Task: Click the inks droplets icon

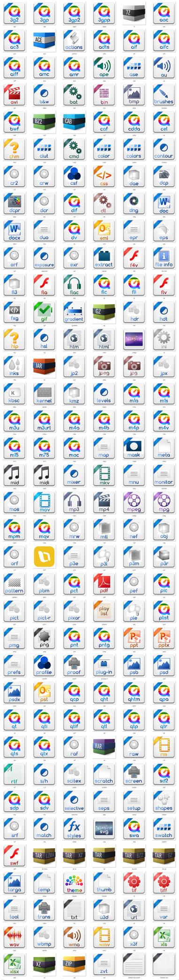Action: point(14,367)
